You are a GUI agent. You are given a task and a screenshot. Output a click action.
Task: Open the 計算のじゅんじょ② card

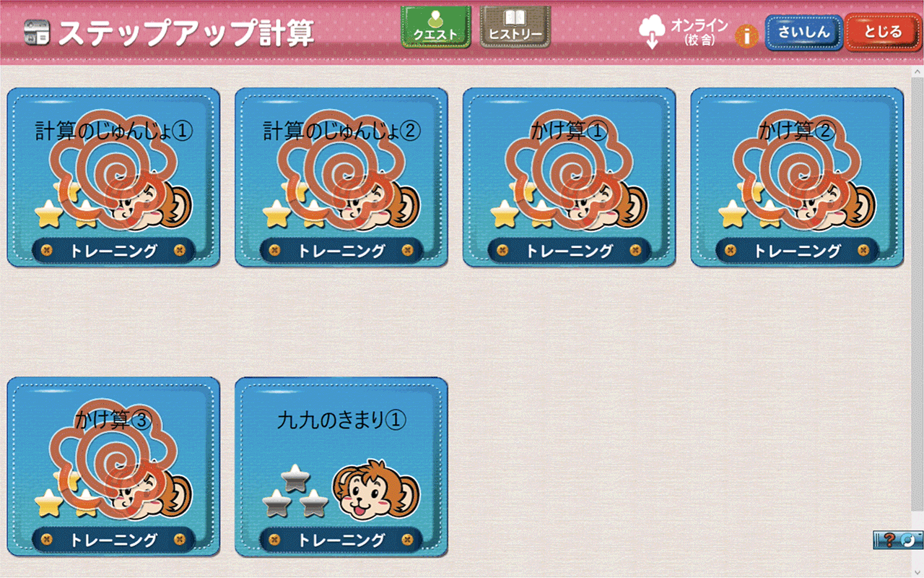(x=341, y=177)
